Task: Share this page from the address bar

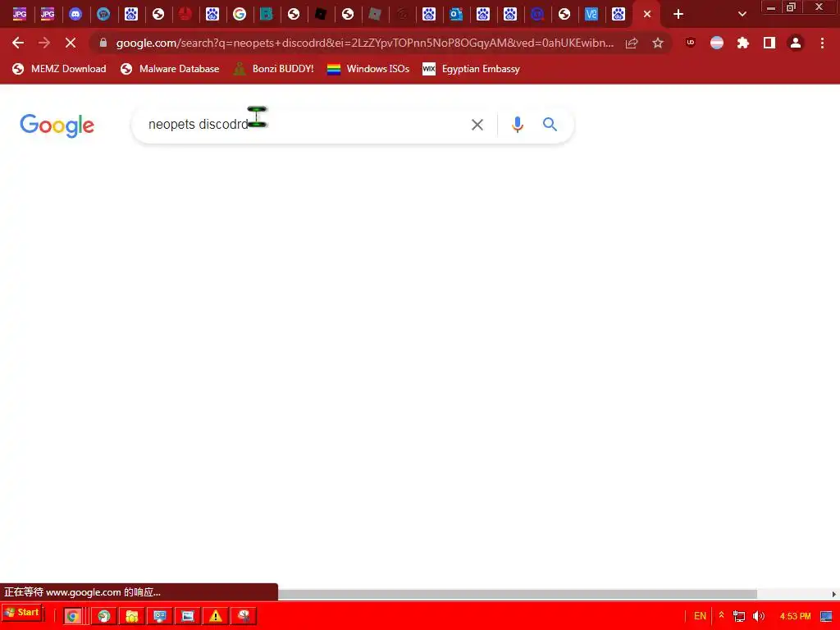Action: coord(632,43)
